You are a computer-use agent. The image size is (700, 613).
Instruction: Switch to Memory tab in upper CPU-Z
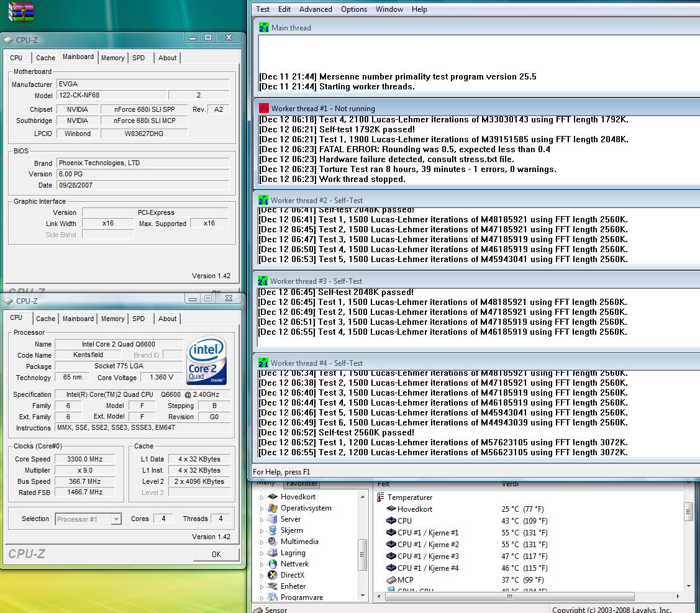pos(113,58)
